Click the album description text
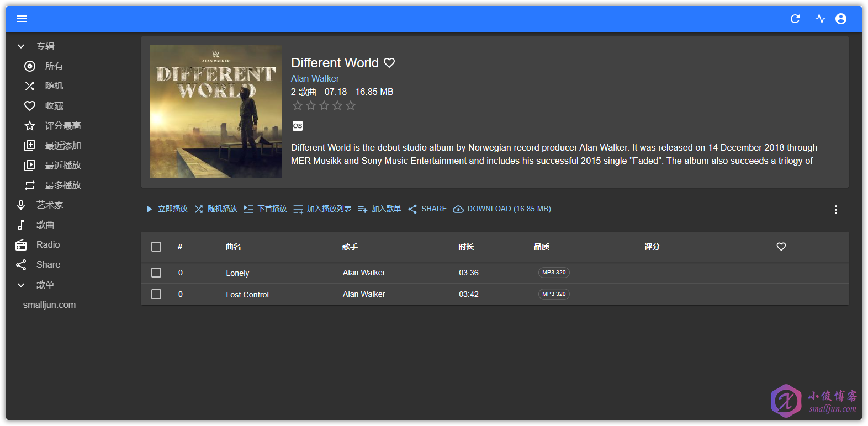 (554, 155)
